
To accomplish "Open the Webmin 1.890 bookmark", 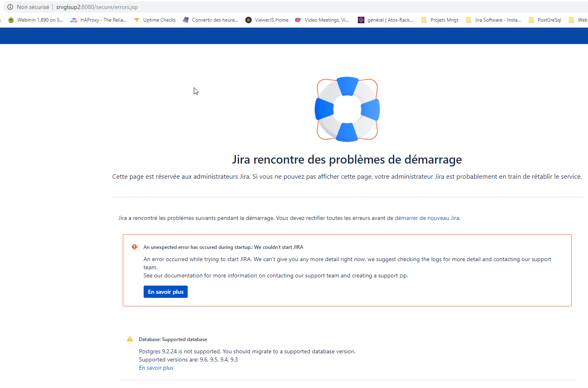I will pyautogui.click(x=36, y=20).
